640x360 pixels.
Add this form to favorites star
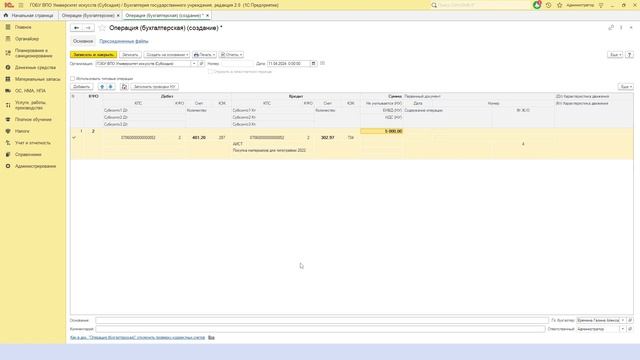coord(102,28)
